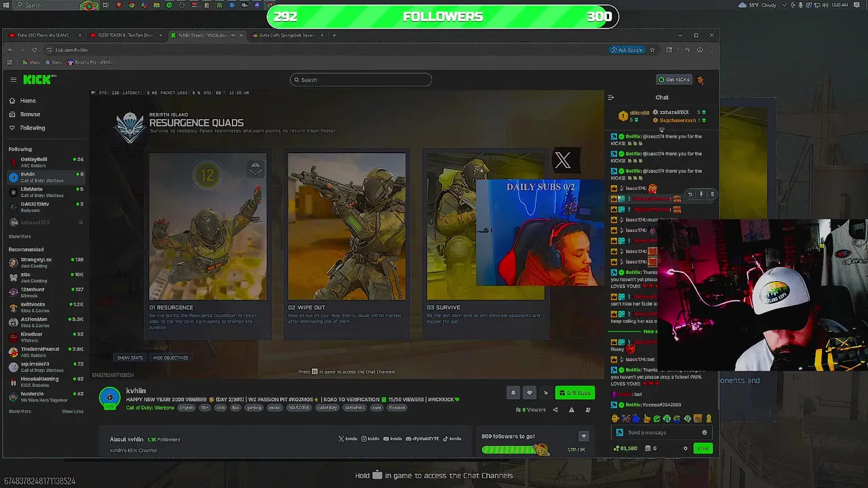Click the green Chat send button
This screenshot has width=868, height=488.
point(703,448)
